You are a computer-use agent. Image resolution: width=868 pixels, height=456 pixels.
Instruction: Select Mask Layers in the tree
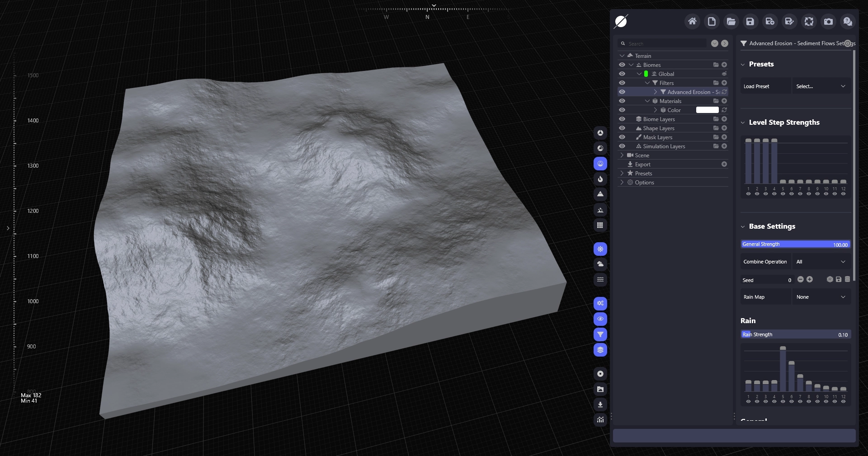[x=657, y=137]
